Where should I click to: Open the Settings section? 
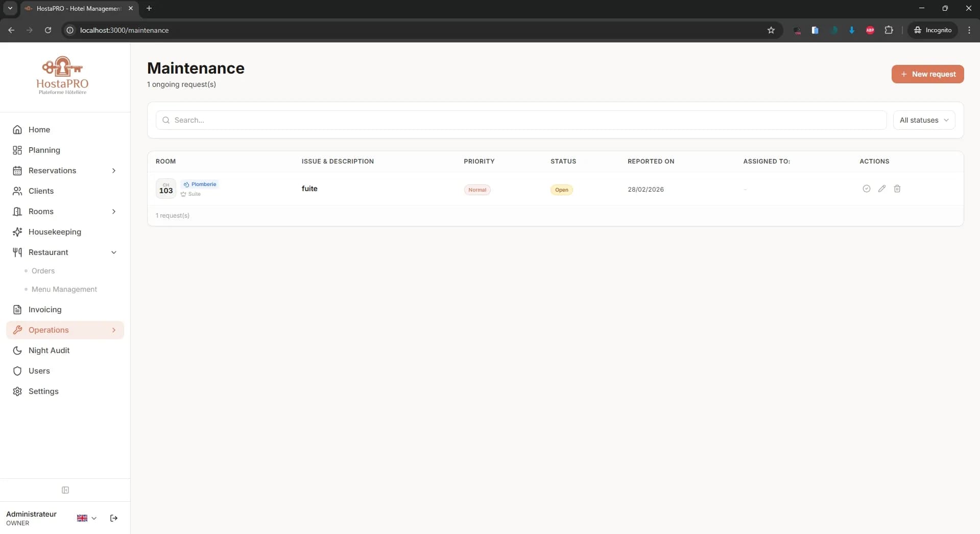tap(43, 391)
